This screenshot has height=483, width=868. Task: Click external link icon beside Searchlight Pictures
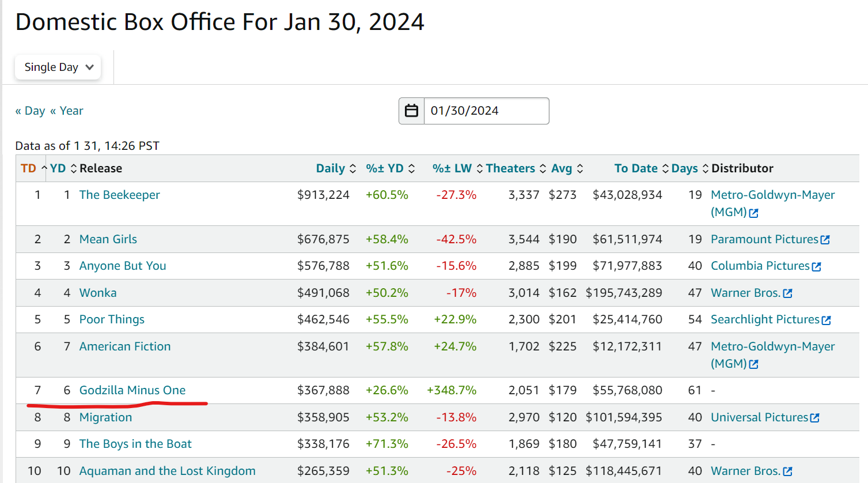(826, 320)
